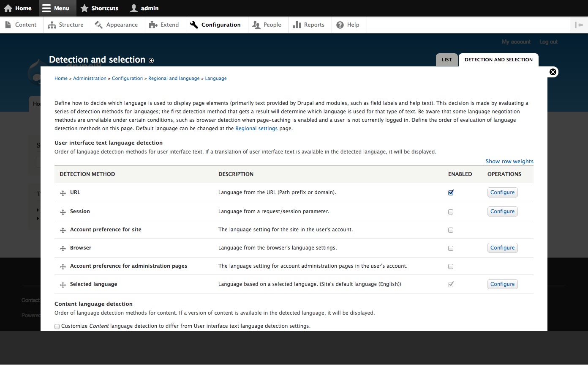Image resolution: width=588 pixels, height=365 pixels.
Task: Open the Configuration menu item
Action: tap(216, 25)
